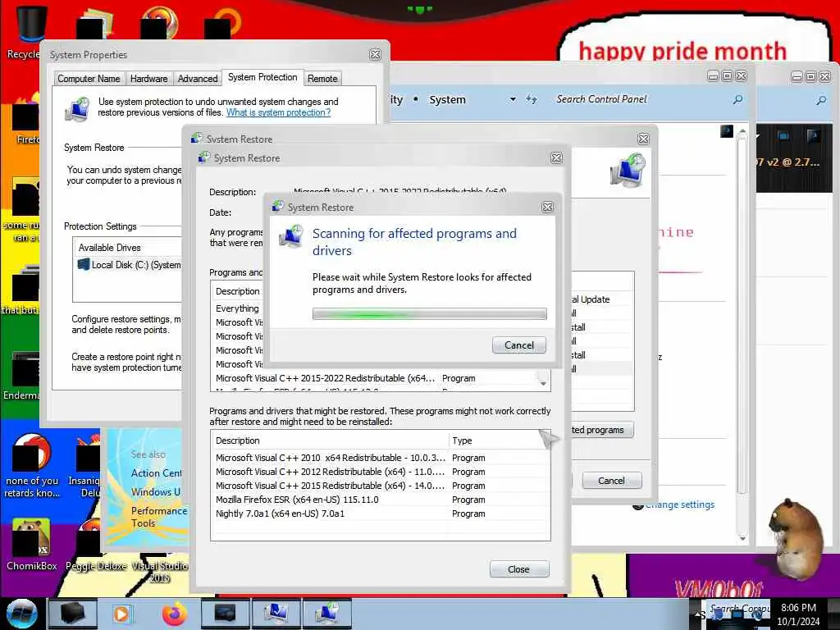Maximize the Control Panel System window

727,76
